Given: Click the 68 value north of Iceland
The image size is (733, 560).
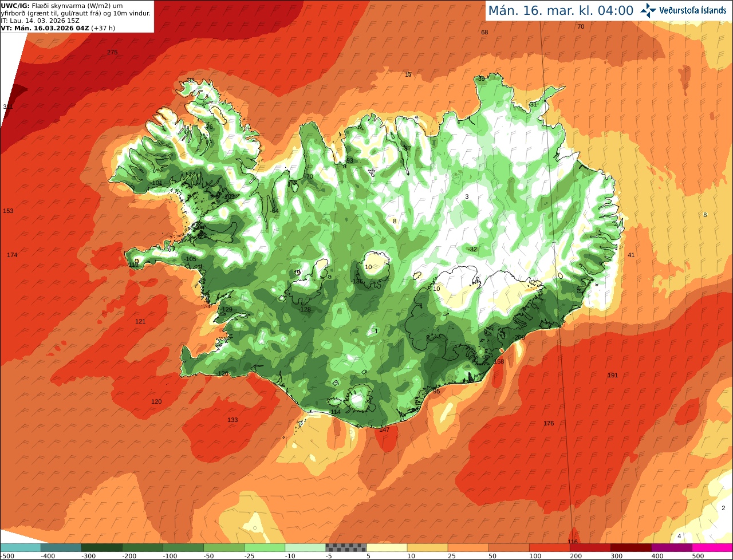Looking at the screenshot, I should tap(484, 33).
